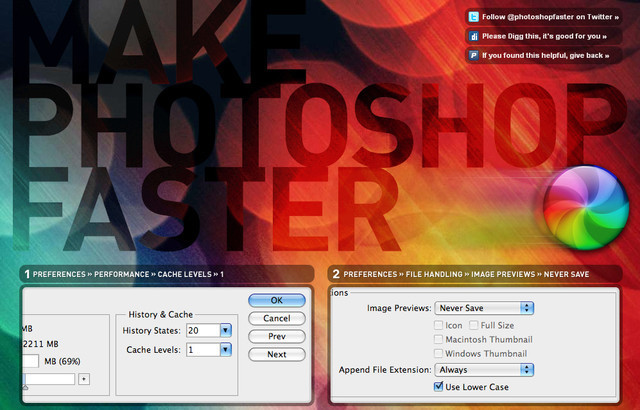
Task: Click the Digg icon
Action: 473,36
